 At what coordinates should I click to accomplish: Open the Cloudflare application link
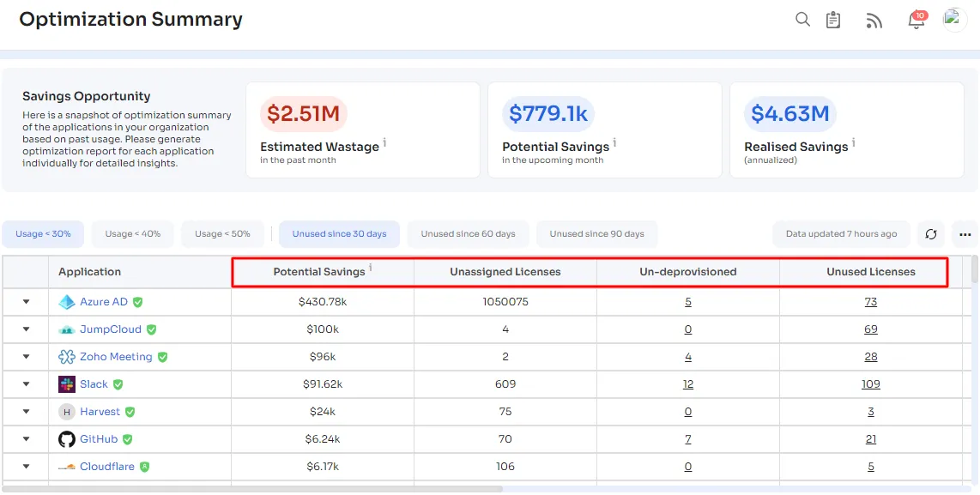pyautogui.click(x=107, y=467)
